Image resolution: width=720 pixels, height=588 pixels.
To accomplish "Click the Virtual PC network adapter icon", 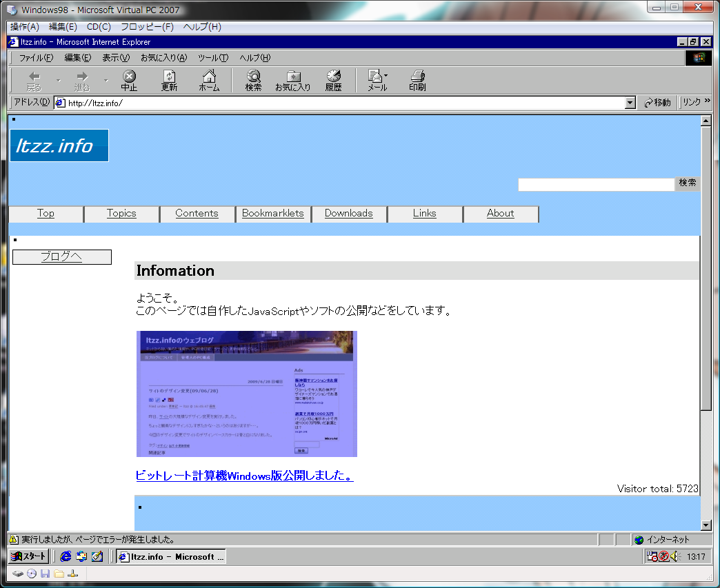I will tap(72, 574).
